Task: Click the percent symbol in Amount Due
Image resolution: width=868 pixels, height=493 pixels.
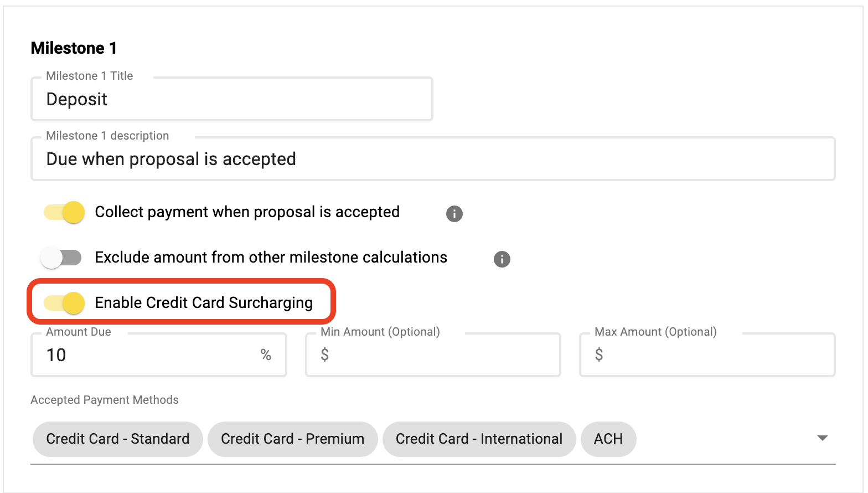Action: [x=266, y=355]
